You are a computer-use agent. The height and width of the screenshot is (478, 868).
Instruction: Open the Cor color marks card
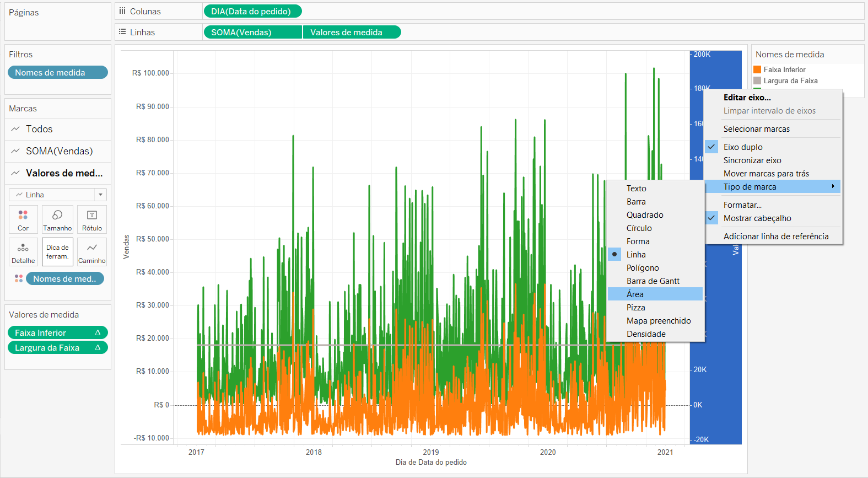click(x=23, y=219)
